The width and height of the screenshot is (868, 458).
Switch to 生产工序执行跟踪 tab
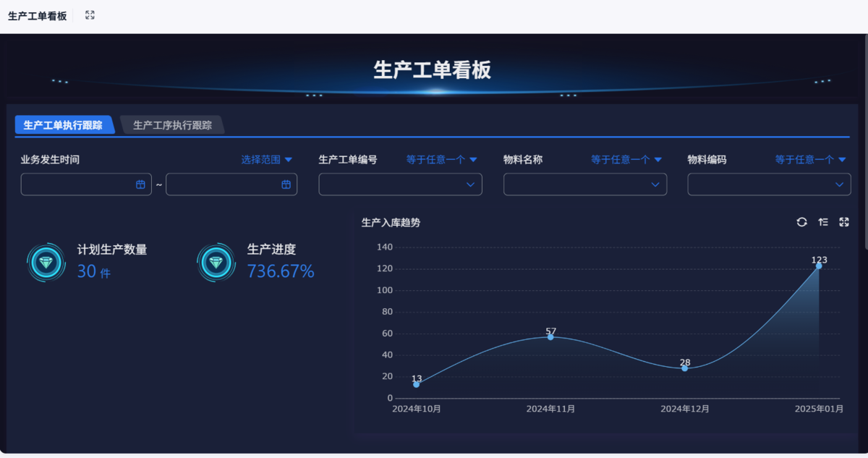pyautogui.click(x=172, y=125)
